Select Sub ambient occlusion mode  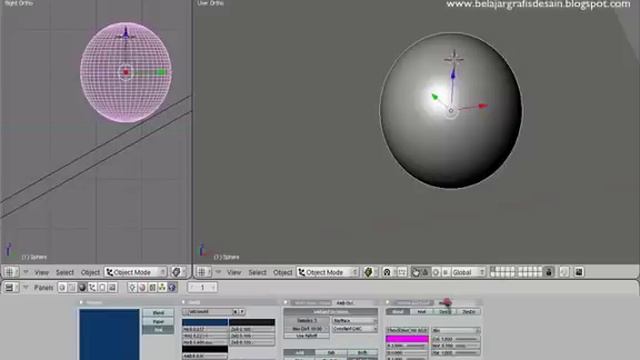click(x=331, y=353)
